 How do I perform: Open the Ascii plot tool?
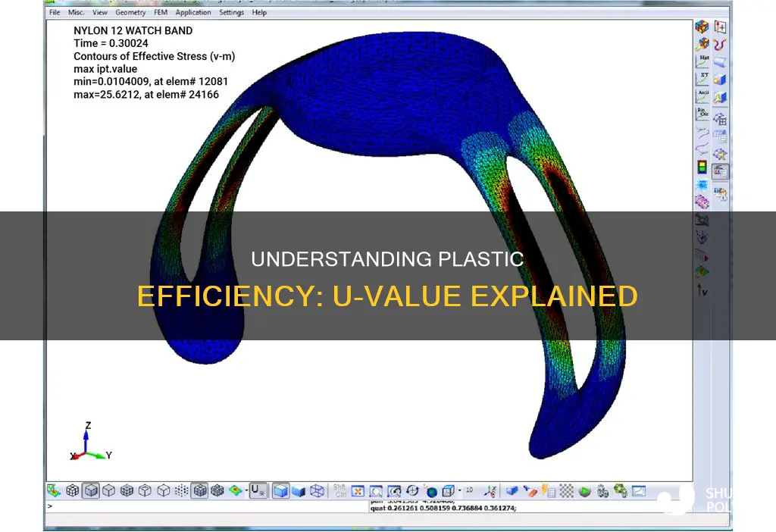[702, 96]
